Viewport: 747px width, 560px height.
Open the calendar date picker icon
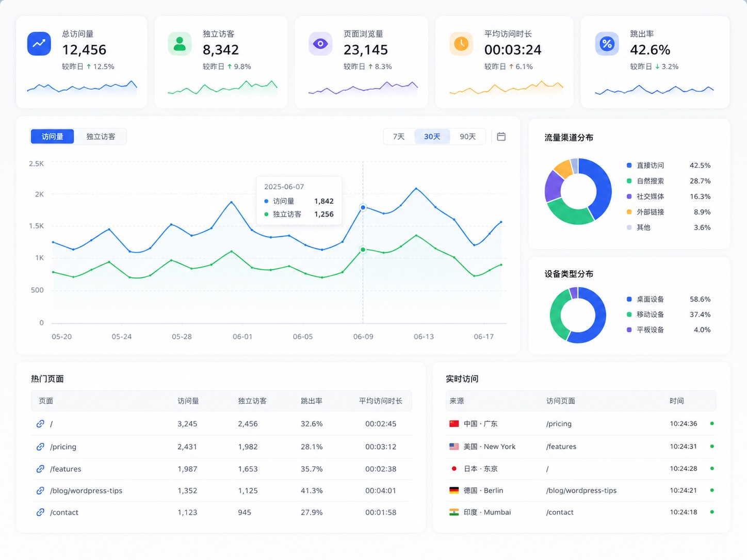click(x=501, y=137)
